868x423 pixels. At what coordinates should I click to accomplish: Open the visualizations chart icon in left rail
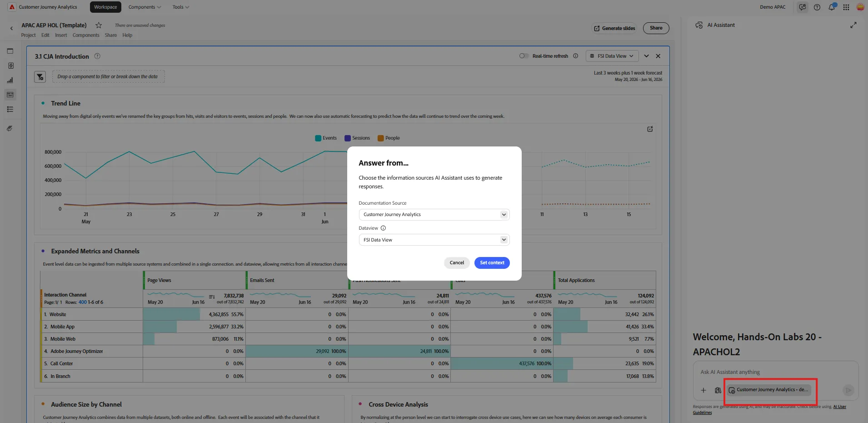10,80
